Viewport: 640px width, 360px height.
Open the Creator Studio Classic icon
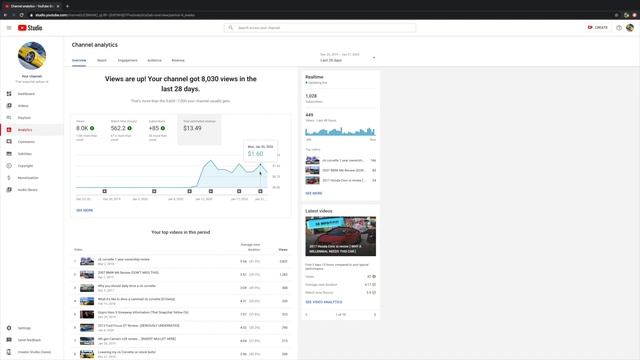pos(9,352)
